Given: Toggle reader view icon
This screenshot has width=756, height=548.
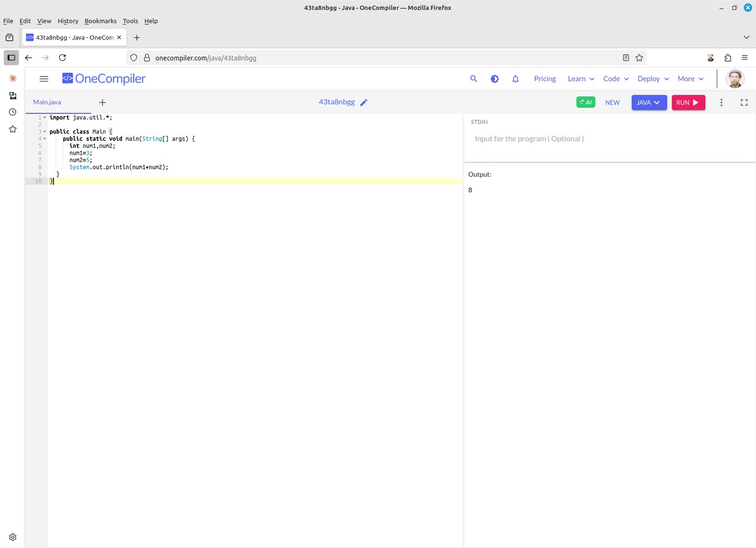Looking at the screenshot, I should [x=626, y=58].
